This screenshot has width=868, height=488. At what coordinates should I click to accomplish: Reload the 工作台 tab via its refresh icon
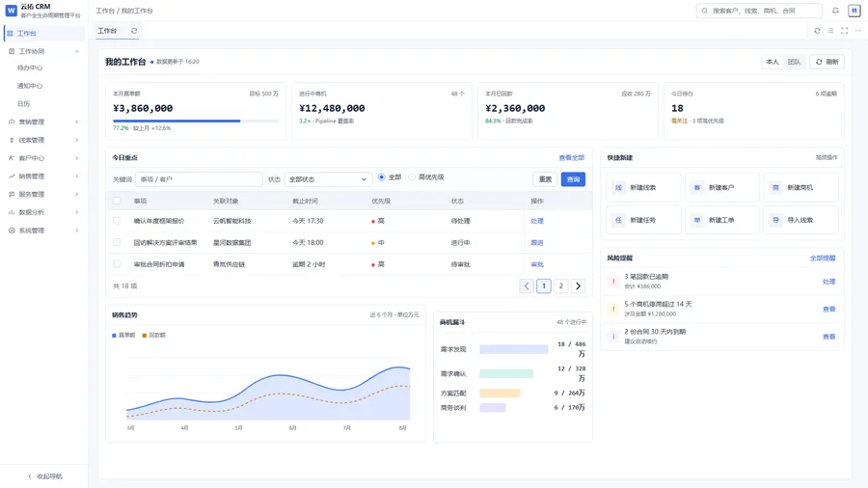pos(134,31)
